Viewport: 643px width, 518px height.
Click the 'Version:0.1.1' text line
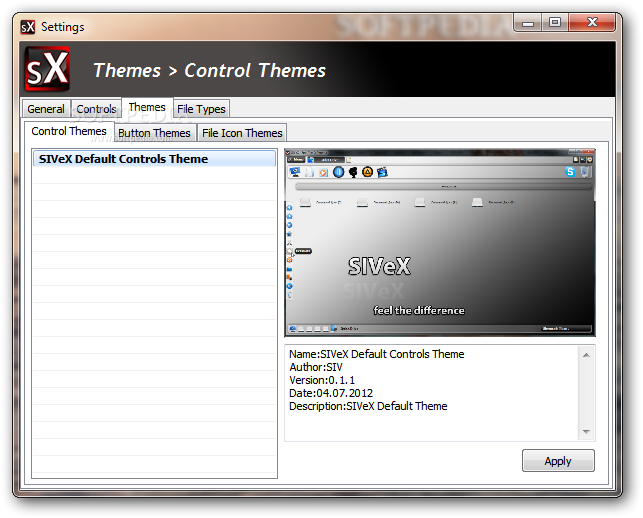tap(322, 380)
